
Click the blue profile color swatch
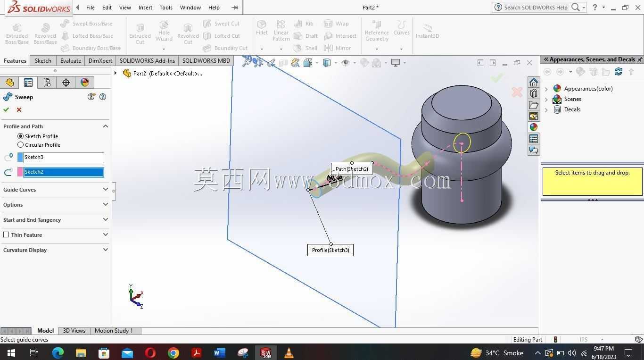20,158
